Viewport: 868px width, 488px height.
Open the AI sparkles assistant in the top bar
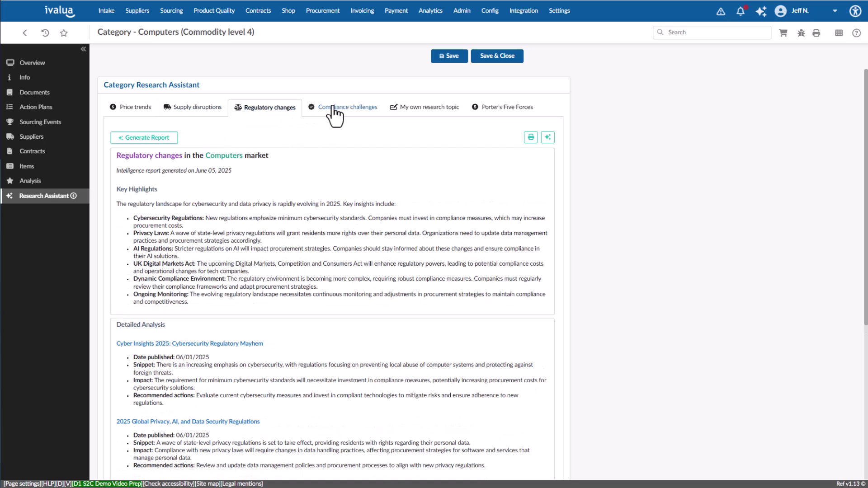tap(761, 11)
